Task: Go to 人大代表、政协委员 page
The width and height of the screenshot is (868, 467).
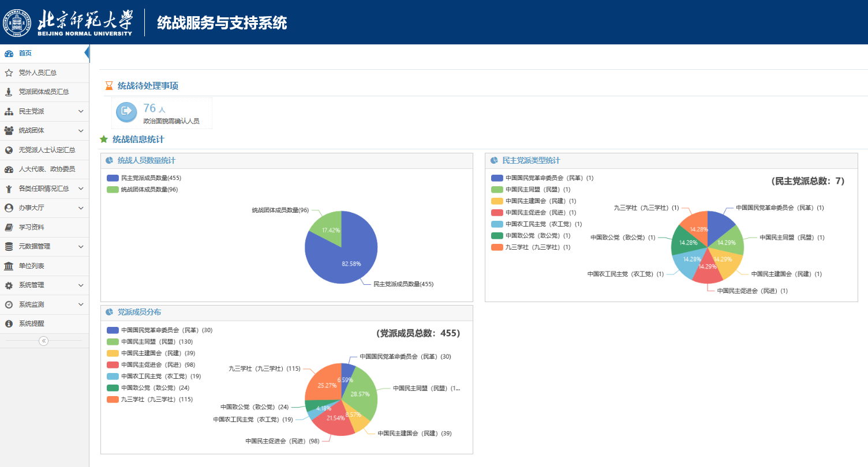Action: click(x=47, y=169)
